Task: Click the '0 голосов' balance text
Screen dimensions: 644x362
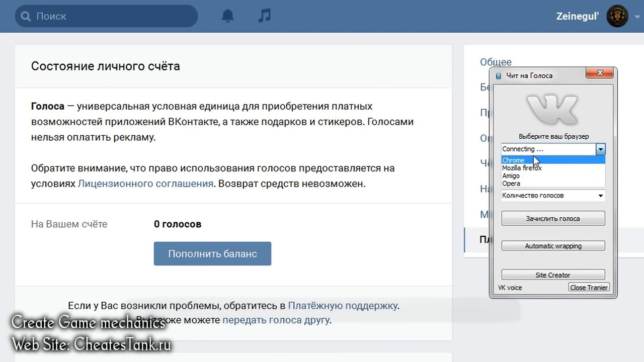Action: [x=178, y=224]
